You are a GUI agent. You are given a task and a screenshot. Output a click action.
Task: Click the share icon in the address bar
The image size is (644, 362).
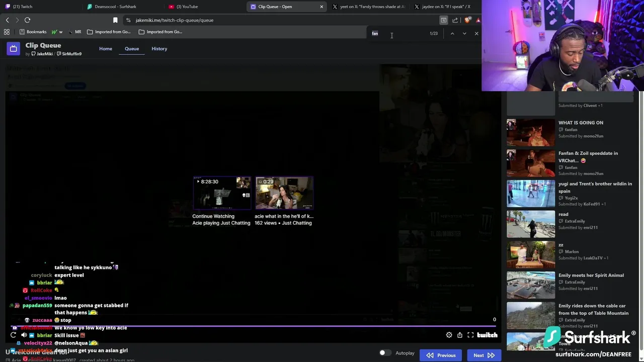pos(455,20)
